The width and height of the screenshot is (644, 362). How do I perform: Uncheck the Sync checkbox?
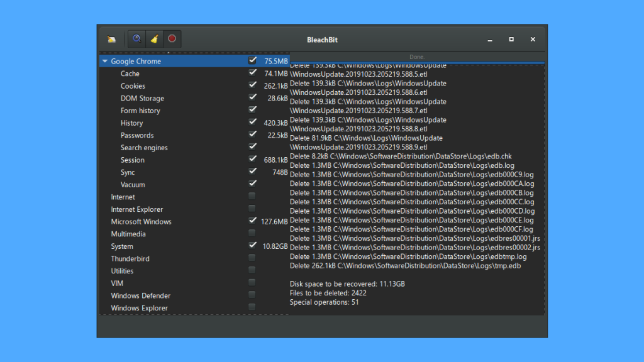(252, 172)
